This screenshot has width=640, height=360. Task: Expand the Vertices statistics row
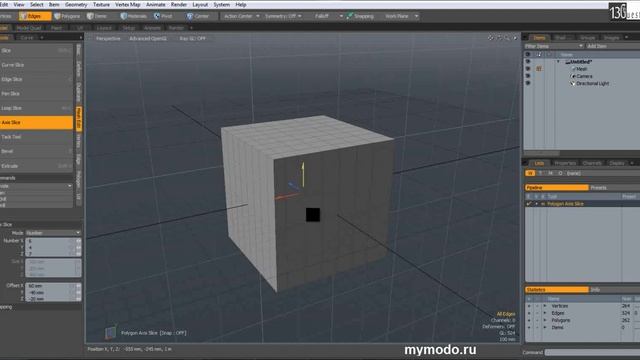click(545, 306)
